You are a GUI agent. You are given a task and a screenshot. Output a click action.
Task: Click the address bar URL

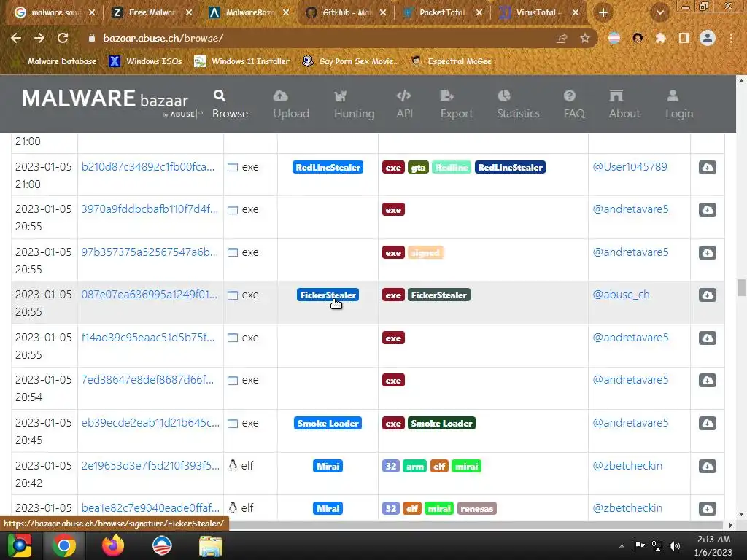click(x=163, y=38)
